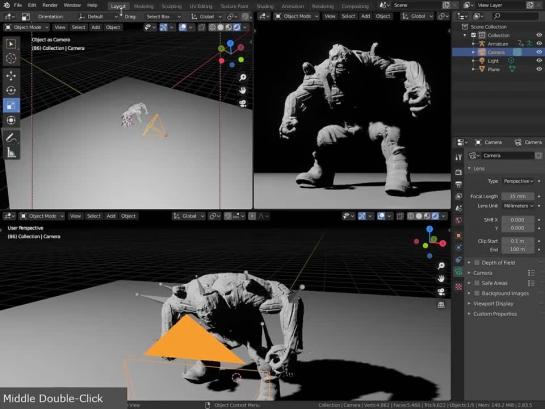Toggle Collection exclude checkbox in outliner
This screenshot has height=409, width=545.
tap(473, 35)
